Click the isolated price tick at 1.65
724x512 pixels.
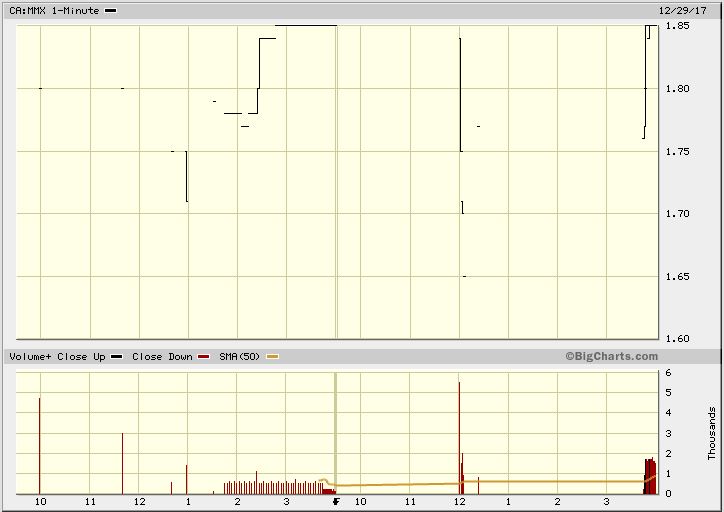(464, 276)
